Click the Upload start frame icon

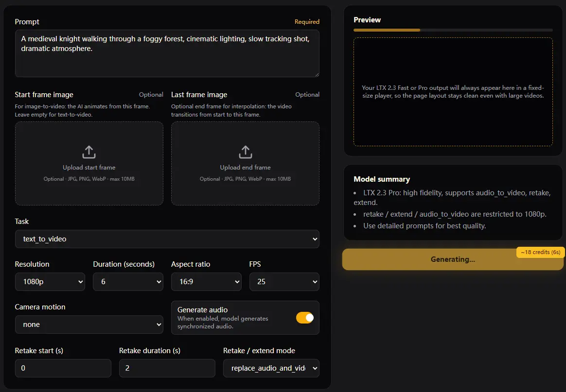pyautogui.click(x=89, y=152)
